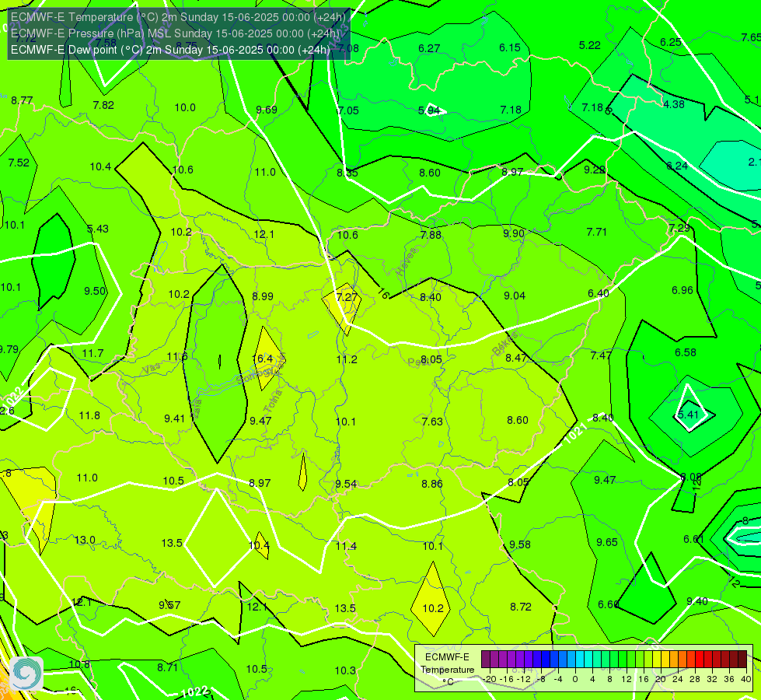Click the Heves county label
This screenshot has height=700, width=761.
[x=407, y=261]
